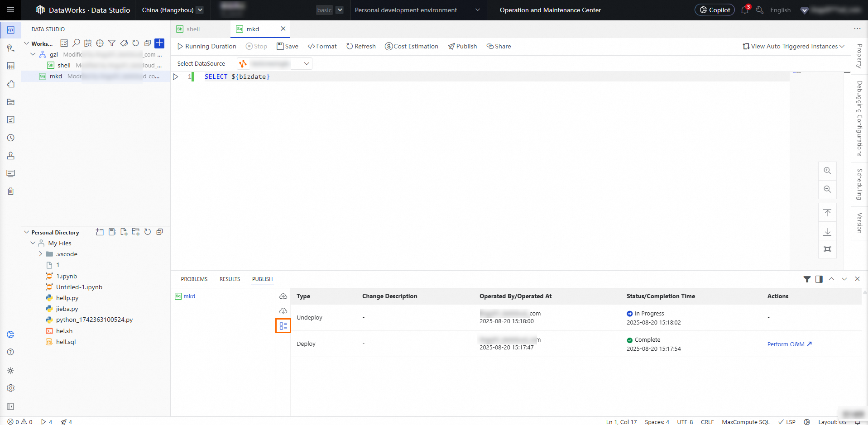Click the wrench tools icon in header
The height and width of the screenshot is (425, 868).
[x=760, y=10]
